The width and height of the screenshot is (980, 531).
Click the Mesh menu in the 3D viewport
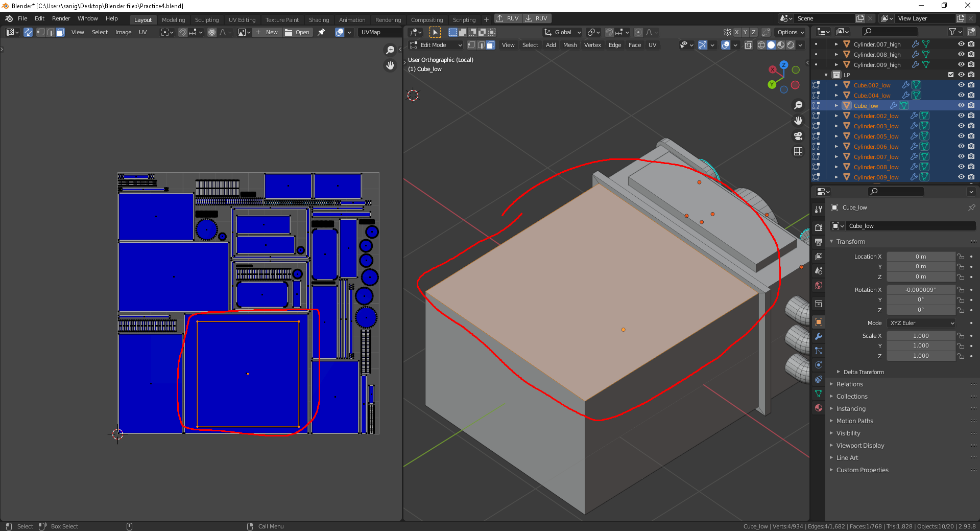[x=570, y=45]
